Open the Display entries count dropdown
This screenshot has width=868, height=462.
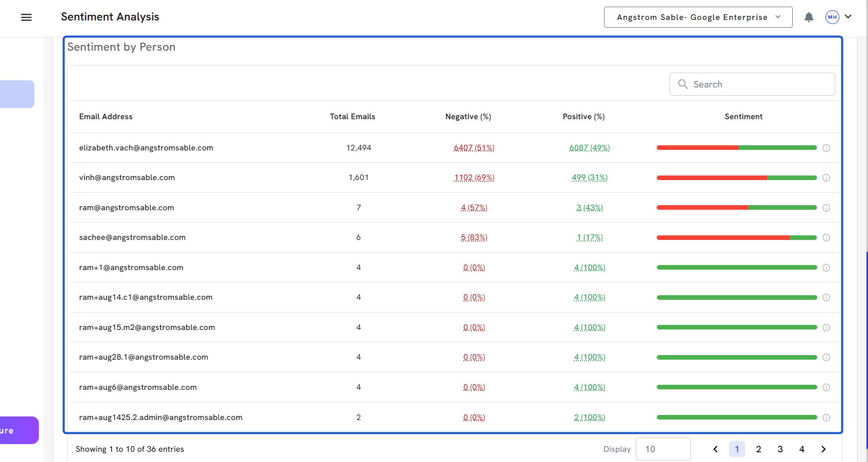(663, 449)
